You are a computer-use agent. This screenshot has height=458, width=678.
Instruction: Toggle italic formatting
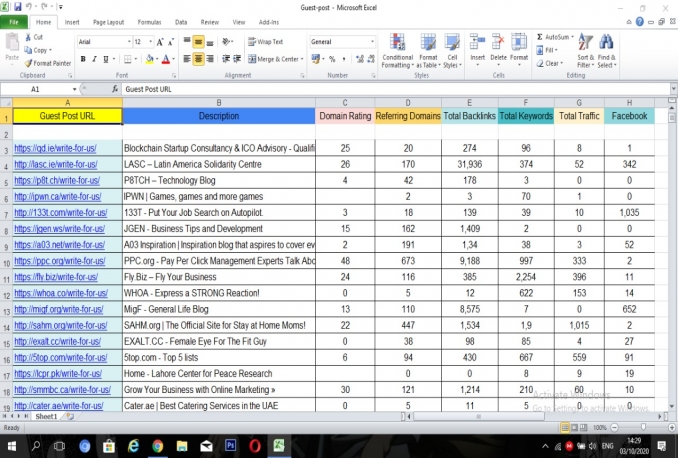[94, 59]
